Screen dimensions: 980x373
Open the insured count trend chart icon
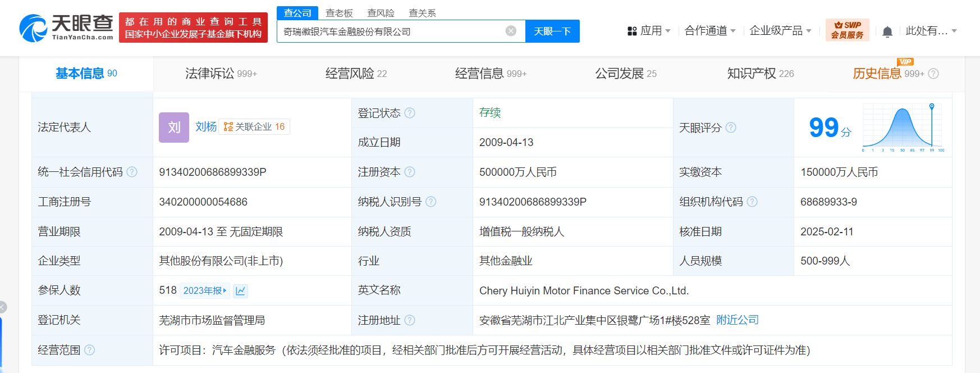[241, 290]
